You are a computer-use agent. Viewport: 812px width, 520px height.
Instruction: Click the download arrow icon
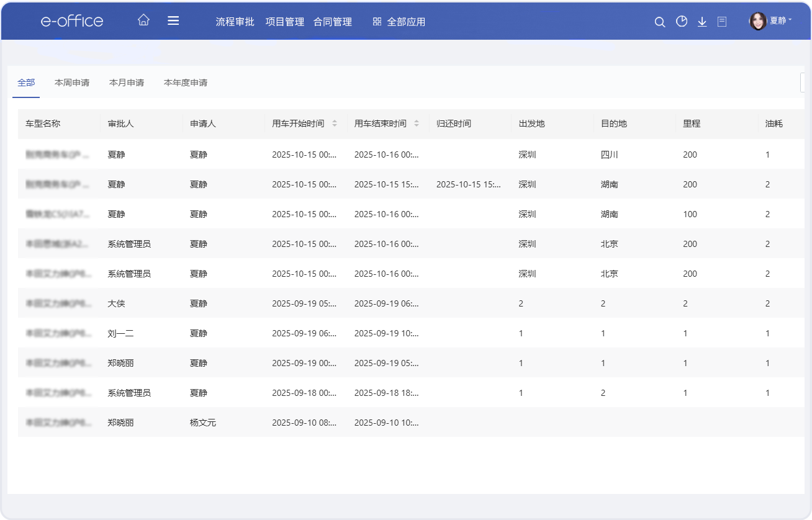(x=702, y=22)
